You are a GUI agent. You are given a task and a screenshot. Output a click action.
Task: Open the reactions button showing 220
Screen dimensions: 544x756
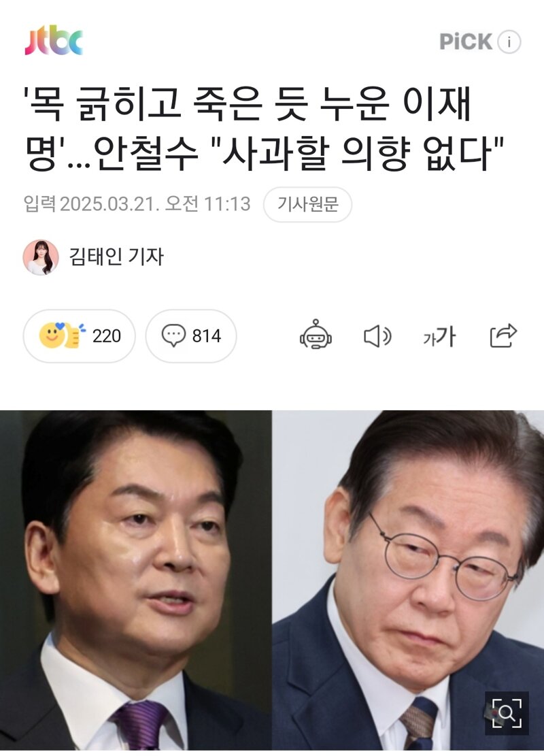pos(79,336)
